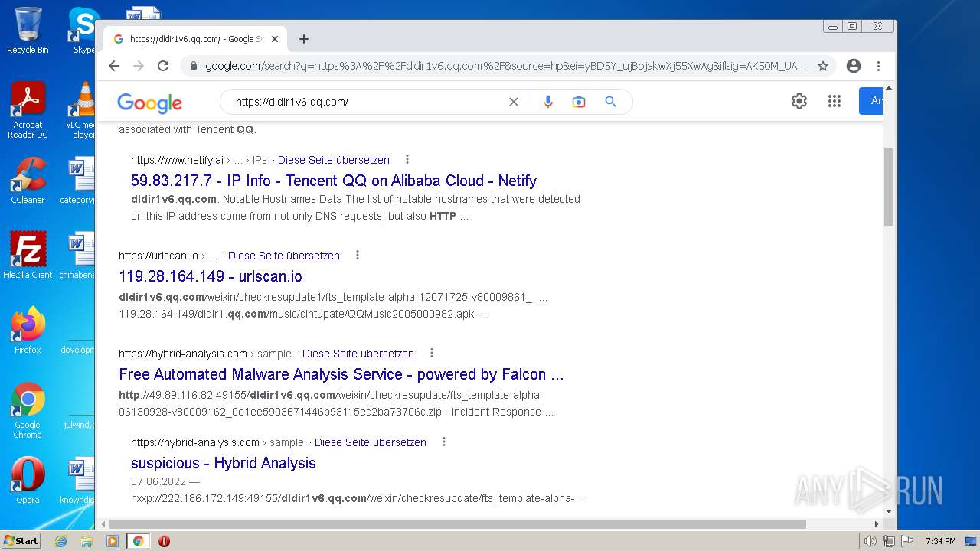The width and height of the screenshot is (980, 551).
Task: Open the volume speaker tray icon
Action: pyautogui.click(x=871, y=541)
